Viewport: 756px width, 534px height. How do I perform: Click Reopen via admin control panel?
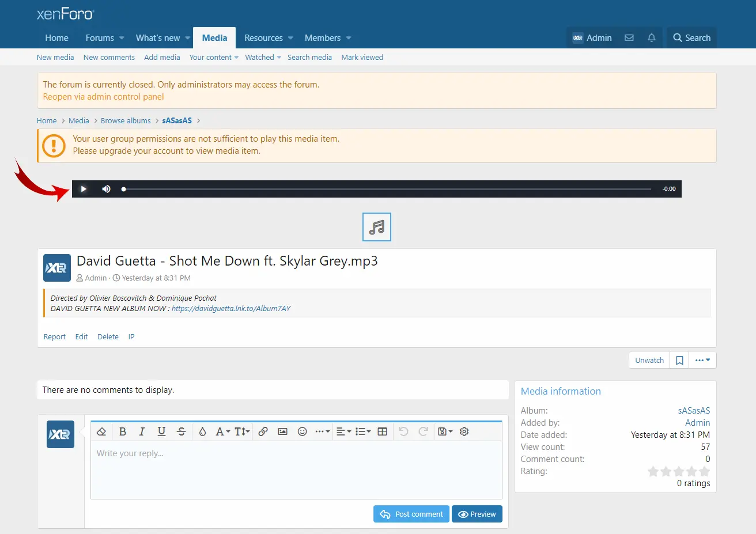click(103, 97)
